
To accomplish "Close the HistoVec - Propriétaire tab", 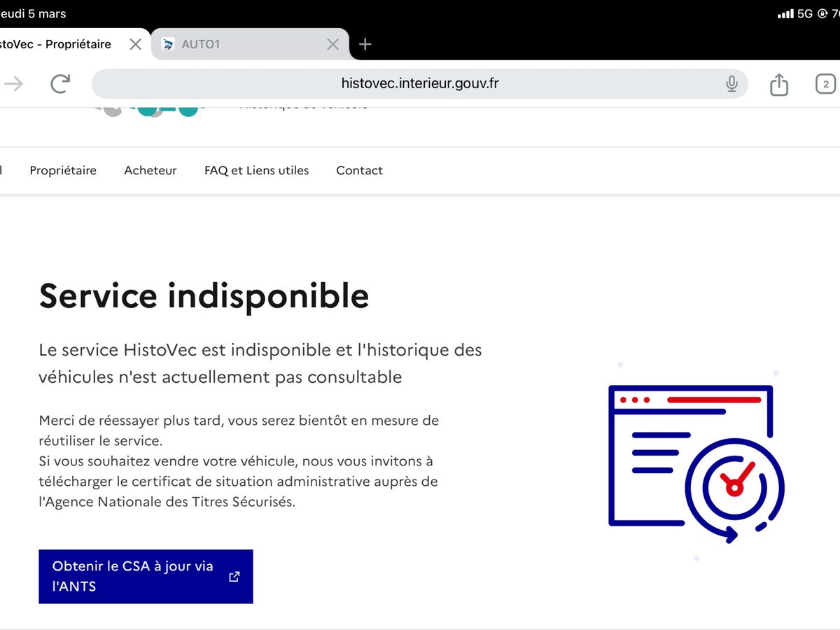I will [x=136, y=44].
